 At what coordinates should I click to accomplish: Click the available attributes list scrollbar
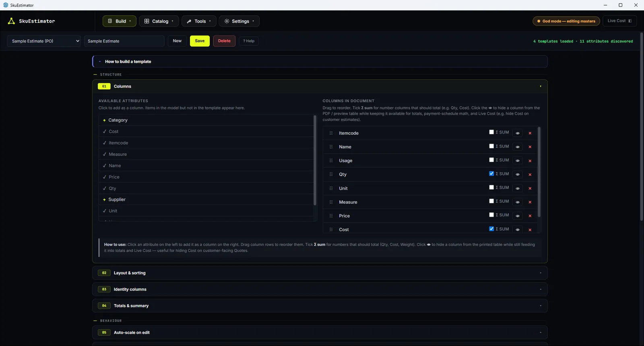click(315, 160)
